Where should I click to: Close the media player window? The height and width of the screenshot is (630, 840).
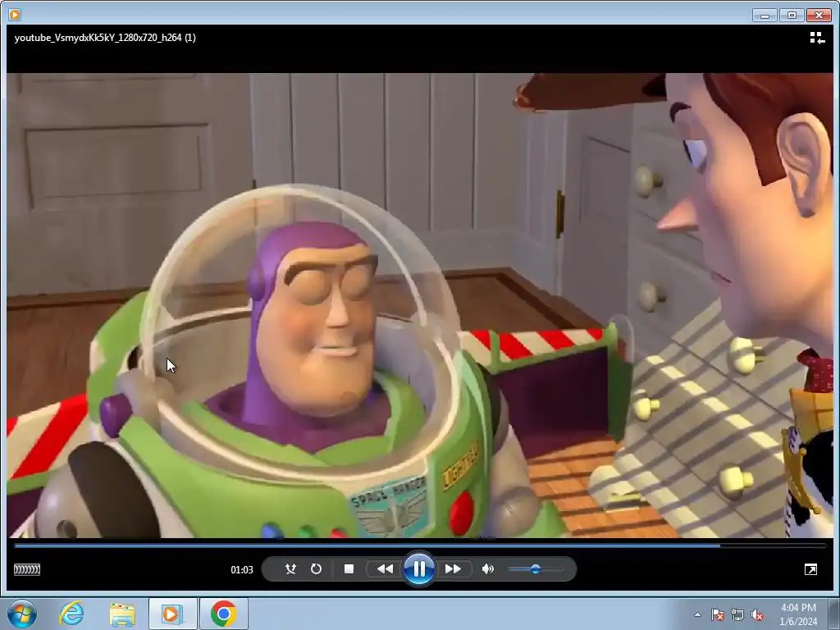[x=819, y=15]
